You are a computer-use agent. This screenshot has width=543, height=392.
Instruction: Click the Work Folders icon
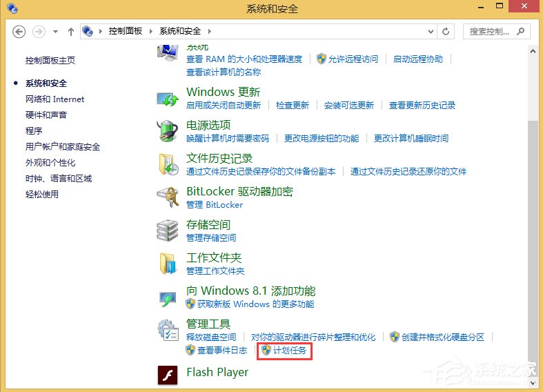[168, 263]
